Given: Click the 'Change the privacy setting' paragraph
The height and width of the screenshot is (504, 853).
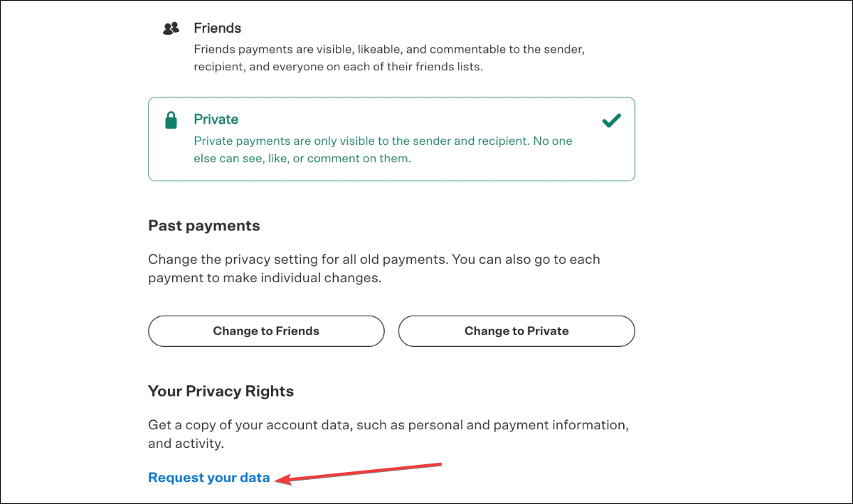Looking at the screenshot, I should point(373,259).
